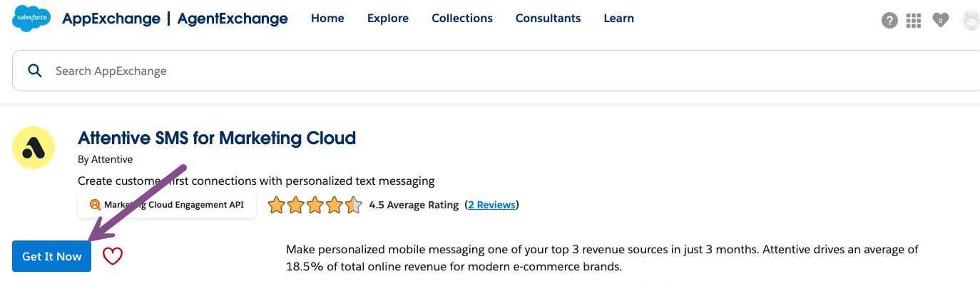Open the header favorites heart counter
The height and width of the screenshot is (289, 980).
point(941,21)
